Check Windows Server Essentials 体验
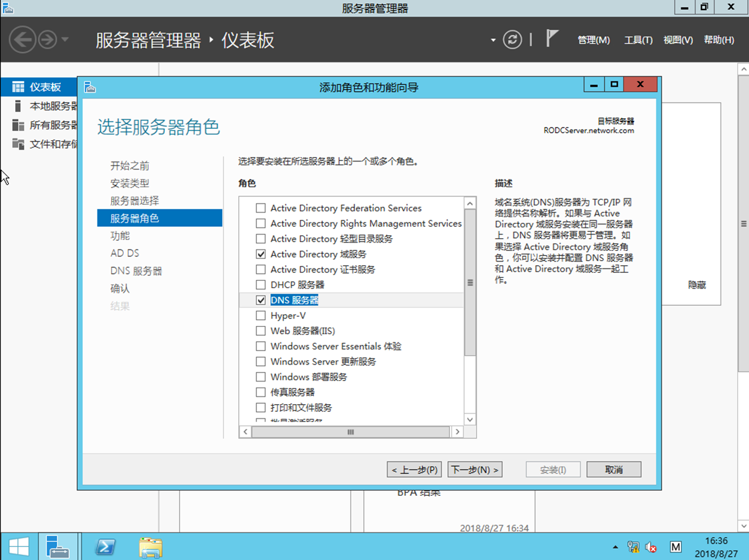This screenshot has height=560, width=749. click(x=261, y=346)
